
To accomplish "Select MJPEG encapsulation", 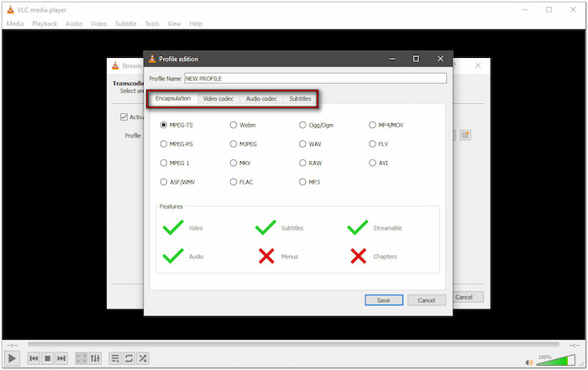I will tap(244, 144).
